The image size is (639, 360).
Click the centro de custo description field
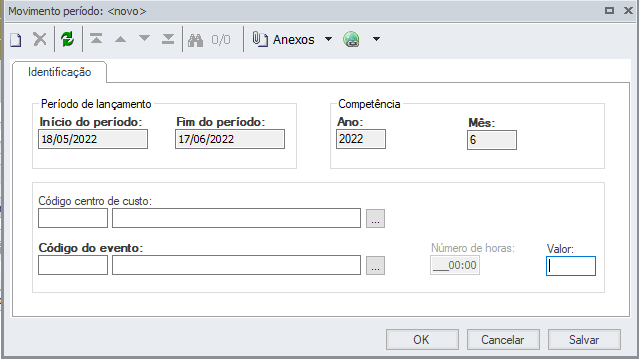pyautogui.click(x=236, y=218)
